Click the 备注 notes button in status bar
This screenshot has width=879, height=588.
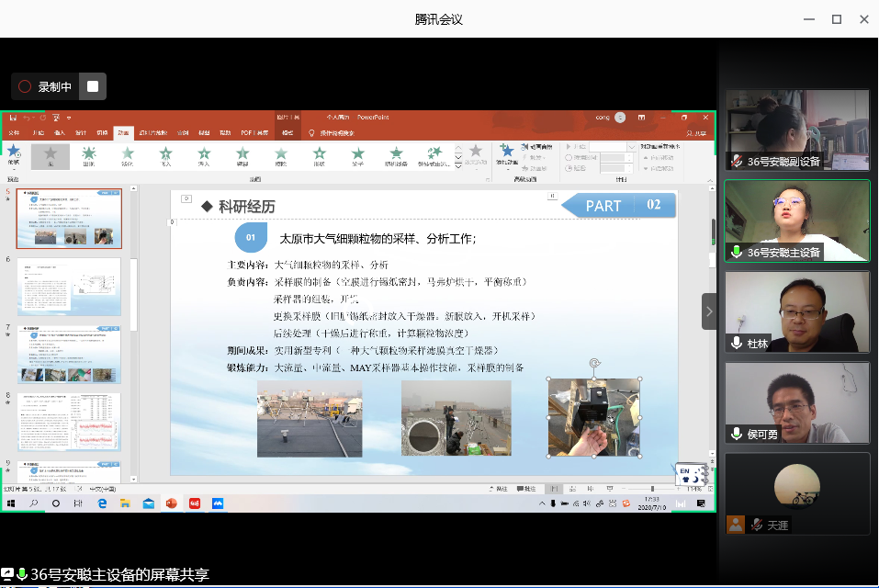click(x=501, y=489)
